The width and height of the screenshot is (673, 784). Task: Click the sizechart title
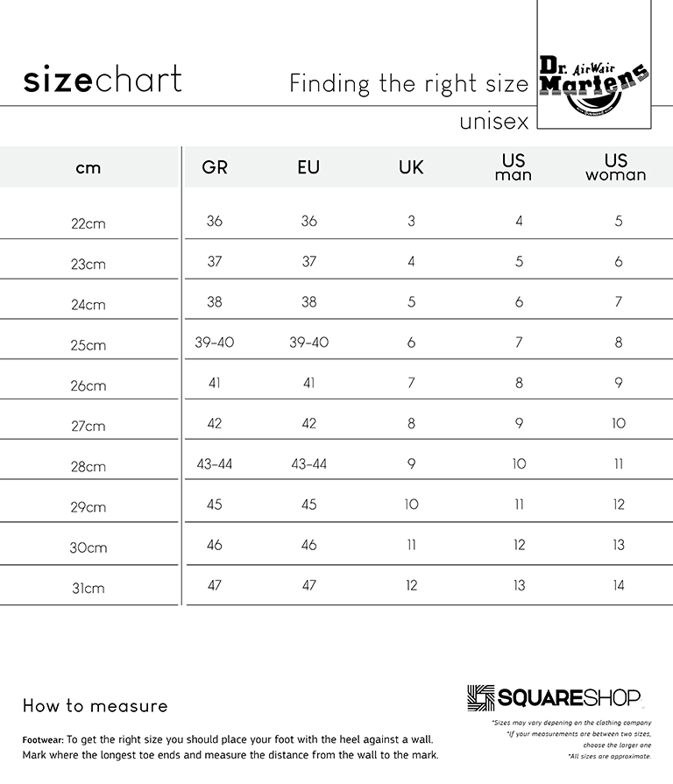[103, 80]
